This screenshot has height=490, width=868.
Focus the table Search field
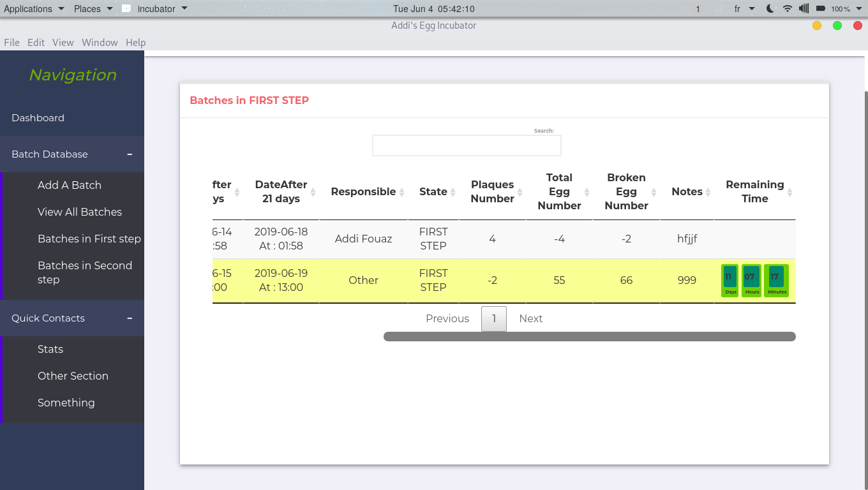pyautogui.click(x=467, y=145)
